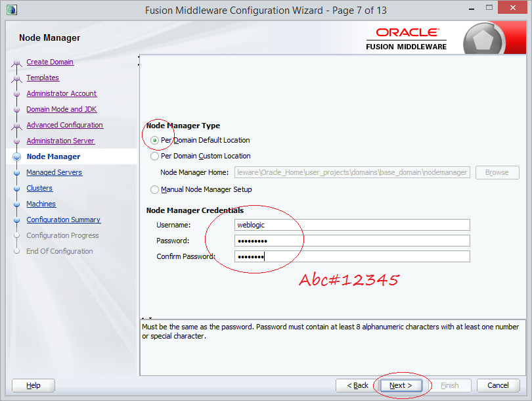The image size is (532, 401).
Task: Click the Domain Mode and JDK step marker
Action: click(16, 110)
